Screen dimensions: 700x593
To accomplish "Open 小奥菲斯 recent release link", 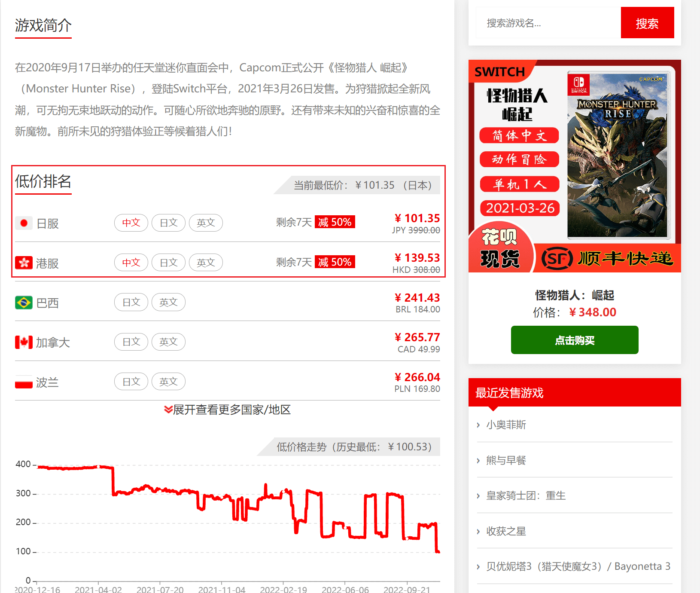I will pyautogui.click(x=506, y=425).
